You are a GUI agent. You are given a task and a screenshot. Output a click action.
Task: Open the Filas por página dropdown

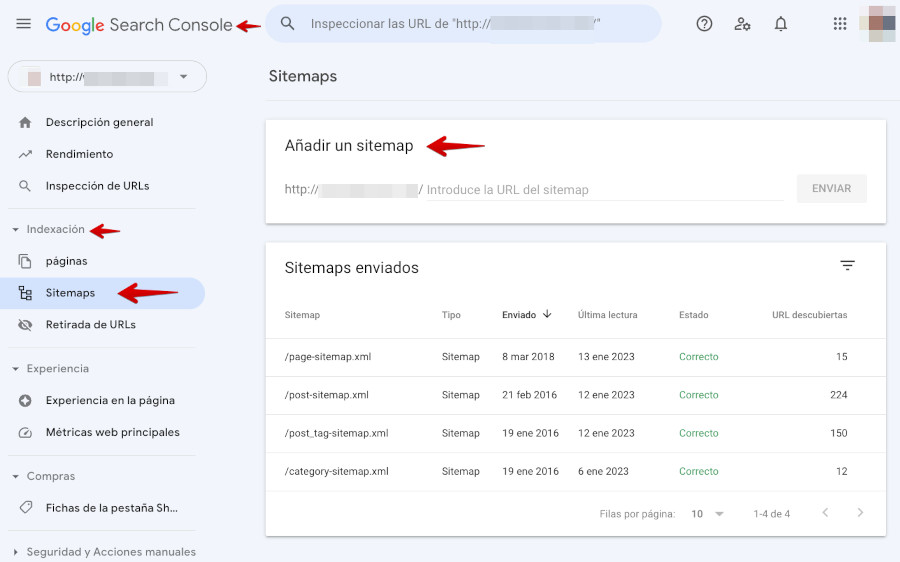(x=707, y=514)
